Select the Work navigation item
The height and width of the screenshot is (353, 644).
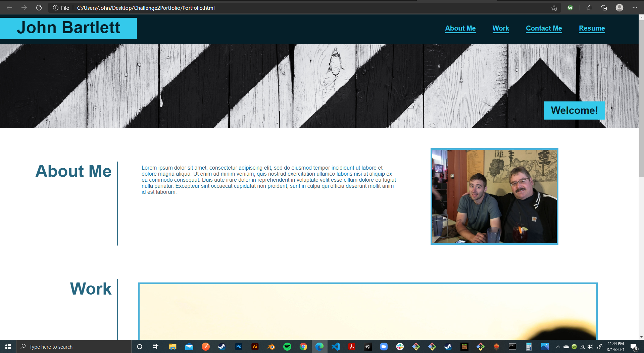pyautogui.click(x=501, y=28)
